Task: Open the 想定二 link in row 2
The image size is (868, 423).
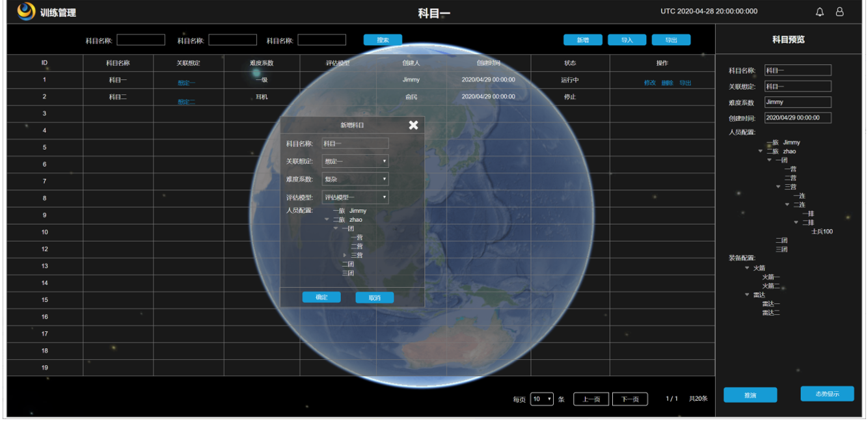Action: (x=186, y=102)
